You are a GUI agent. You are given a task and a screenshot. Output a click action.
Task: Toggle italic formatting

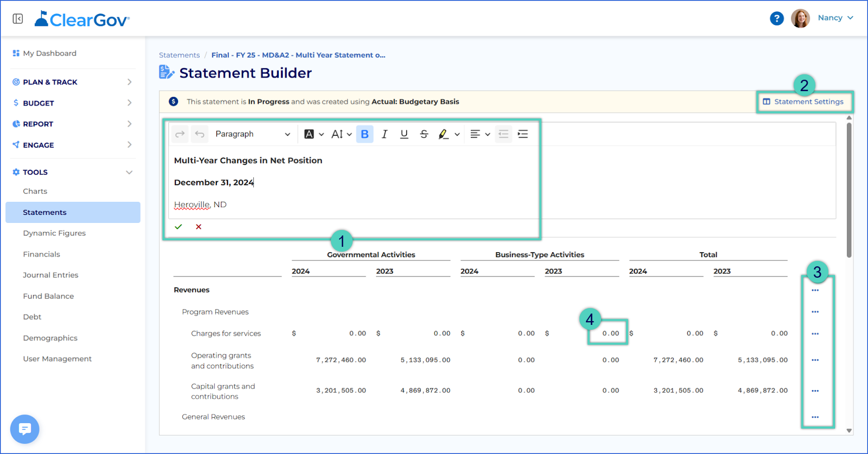point(385,134)
